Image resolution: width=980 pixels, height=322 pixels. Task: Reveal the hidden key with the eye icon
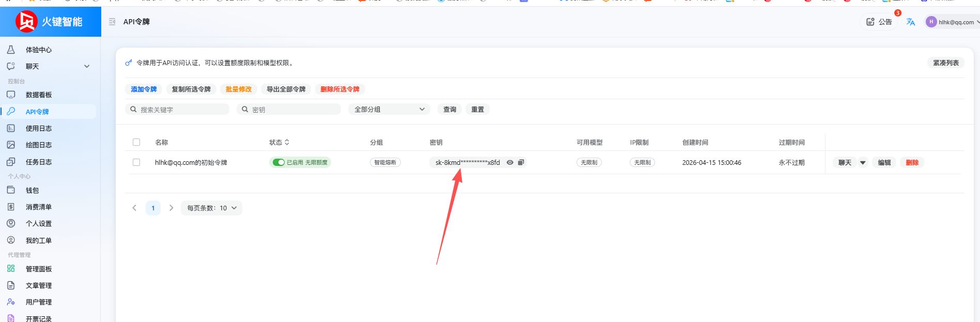point(510,162)
